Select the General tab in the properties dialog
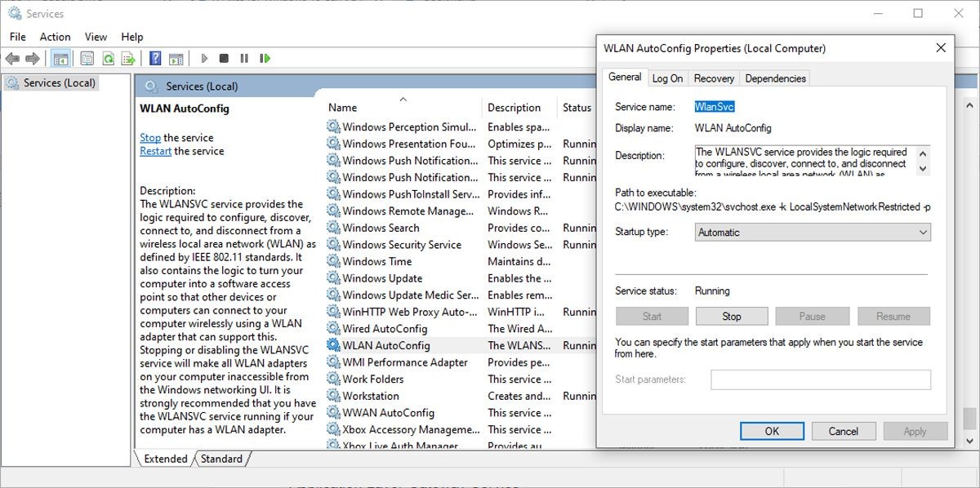980x488 pixels. click(625, 77)
